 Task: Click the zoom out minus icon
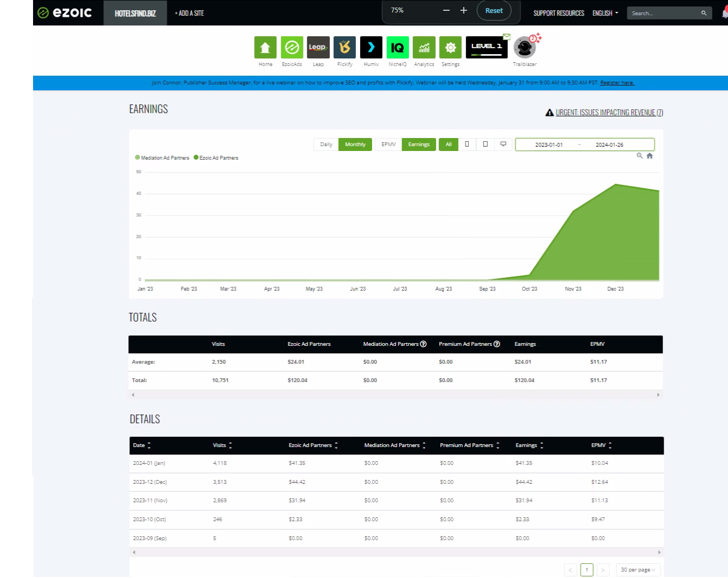click(446, 10)
